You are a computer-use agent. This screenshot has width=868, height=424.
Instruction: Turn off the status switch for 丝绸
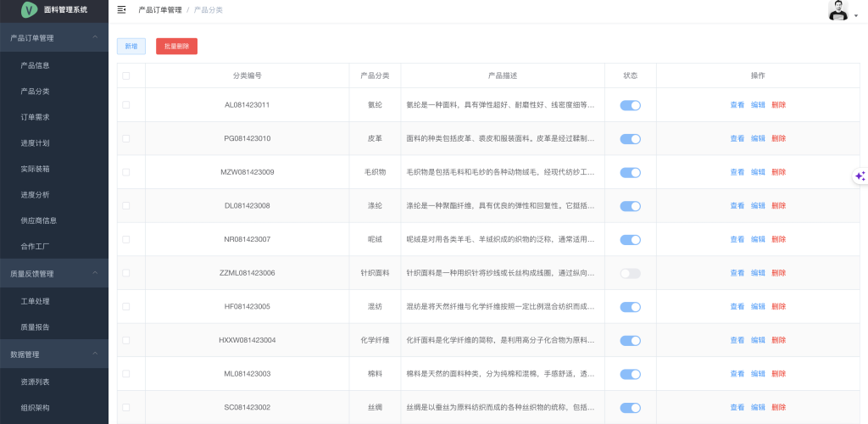click(x=630, y=408)
